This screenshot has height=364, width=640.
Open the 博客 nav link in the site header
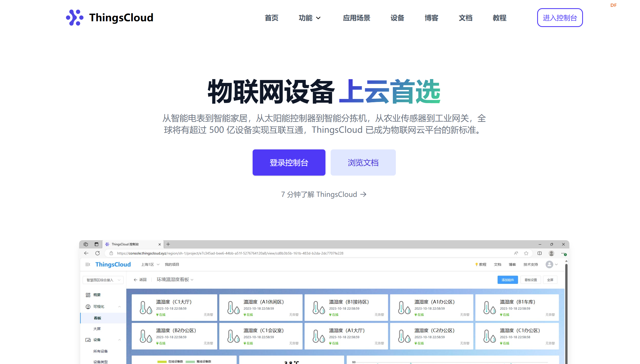coord(431,18)
